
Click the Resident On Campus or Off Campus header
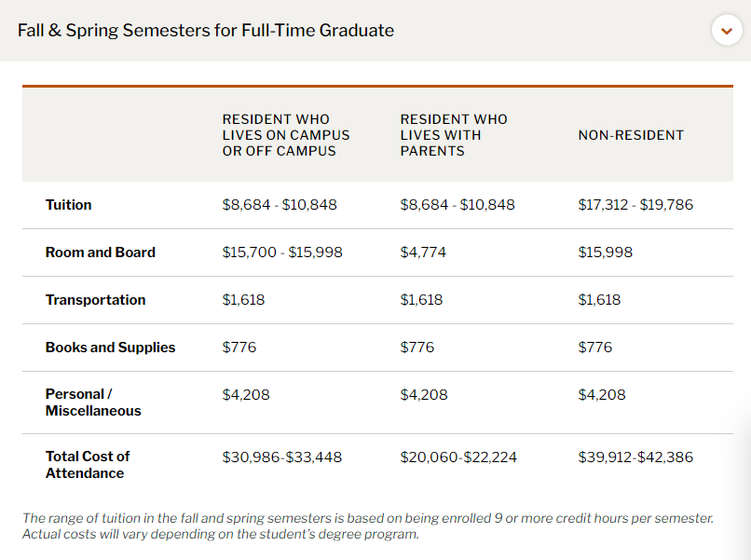point(286,135)
